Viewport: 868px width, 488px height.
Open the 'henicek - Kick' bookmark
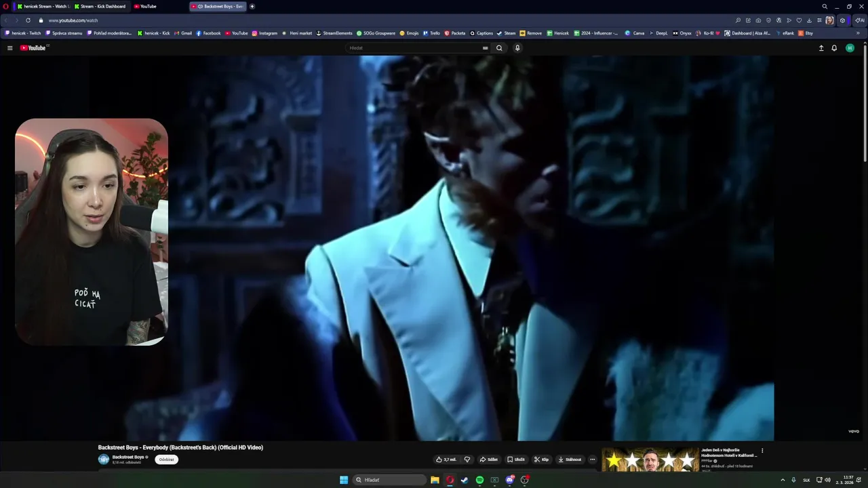(154, 33)
